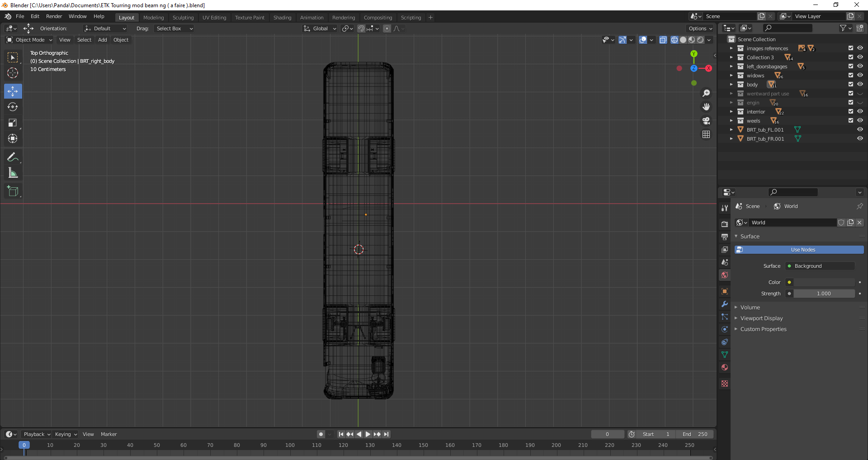
Task: Pick the Add Cube tool
Action: 13,191
